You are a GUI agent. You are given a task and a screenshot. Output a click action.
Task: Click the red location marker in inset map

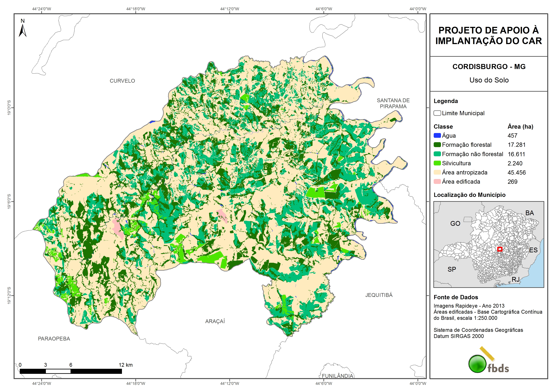(x=500, y=249)
